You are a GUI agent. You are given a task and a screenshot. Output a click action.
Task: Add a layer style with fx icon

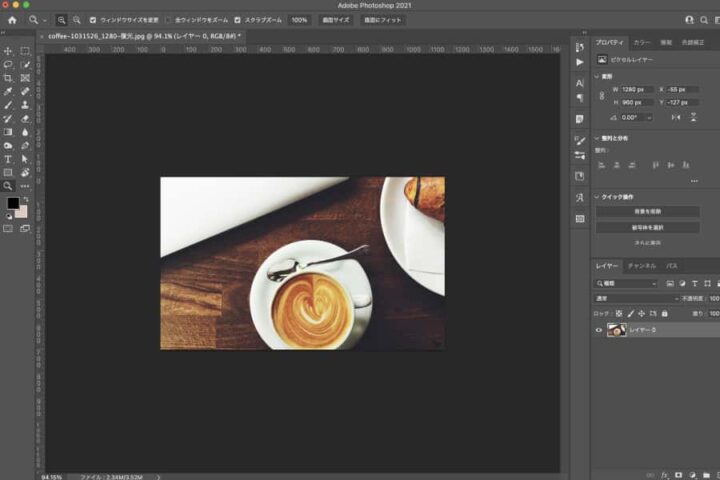coord(664,475)
